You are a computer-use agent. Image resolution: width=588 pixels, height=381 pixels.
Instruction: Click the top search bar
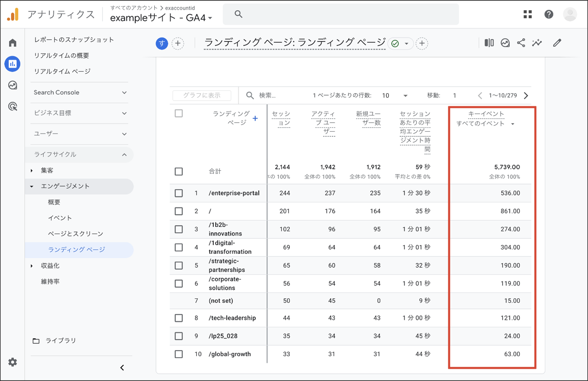340,14
